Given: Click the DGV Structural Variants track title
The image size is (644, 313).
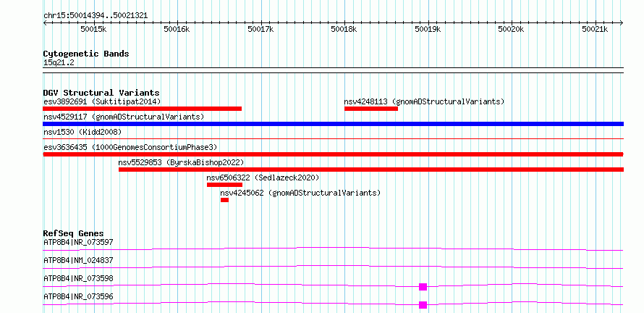Looking at the screenshot, I should click(101, 93).
